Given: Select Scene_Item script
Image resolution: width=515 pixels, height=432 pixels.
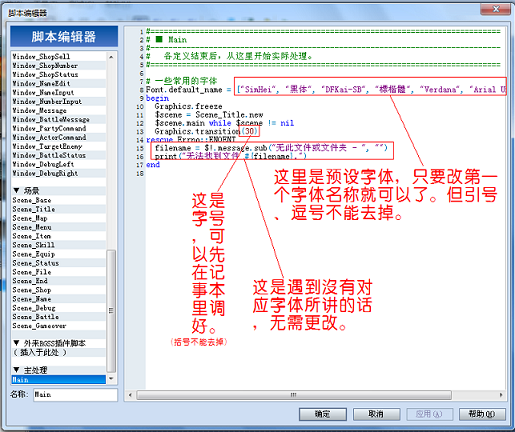Looking at the screenshot, I should click(x=59, y=236).
